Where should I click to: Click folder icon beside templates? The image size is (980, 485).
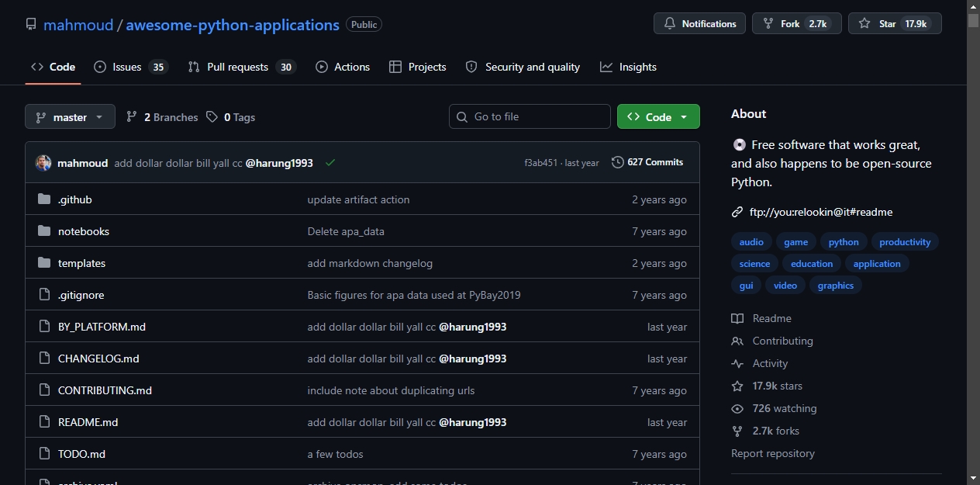pyautogui.click(x=44, y=263)
